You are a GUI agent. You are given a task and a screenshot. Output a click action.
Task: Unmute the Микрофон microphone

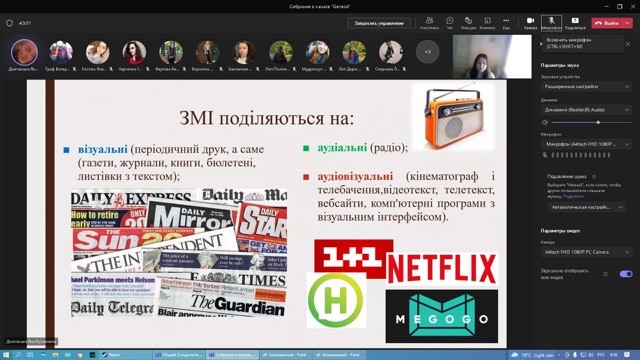pyautogui.click(x=551, y=23)
